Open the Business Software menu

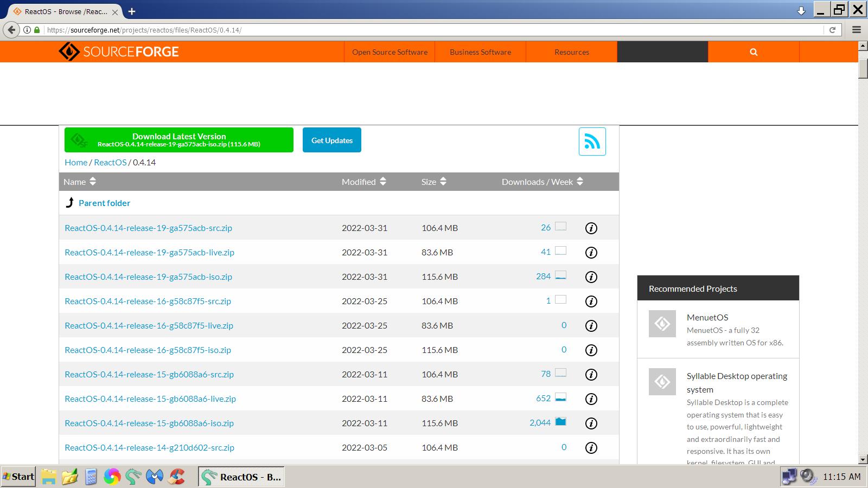click(480, 52)
